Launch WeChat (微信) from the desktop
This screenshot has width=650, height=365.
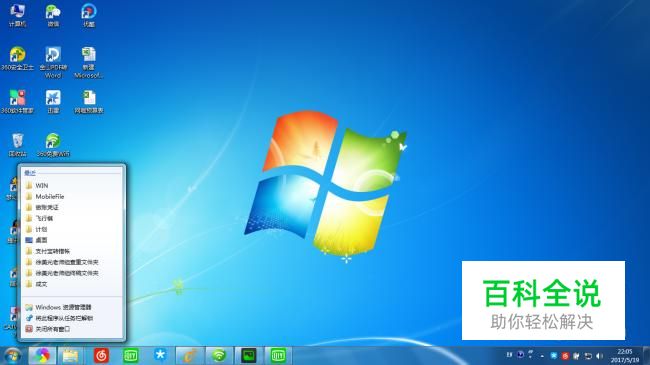coord(53,15)
